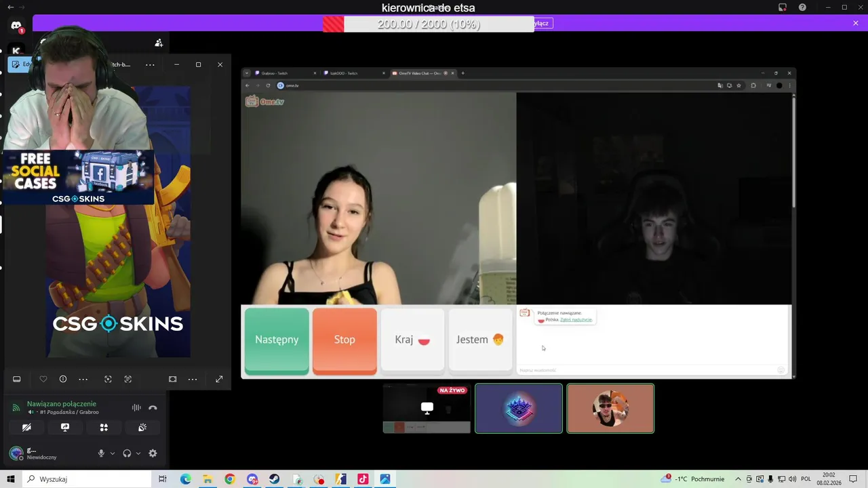Turn on camera in Discord voice panel
This screenshot has height=488, width=868.
(x=26, y=428)
